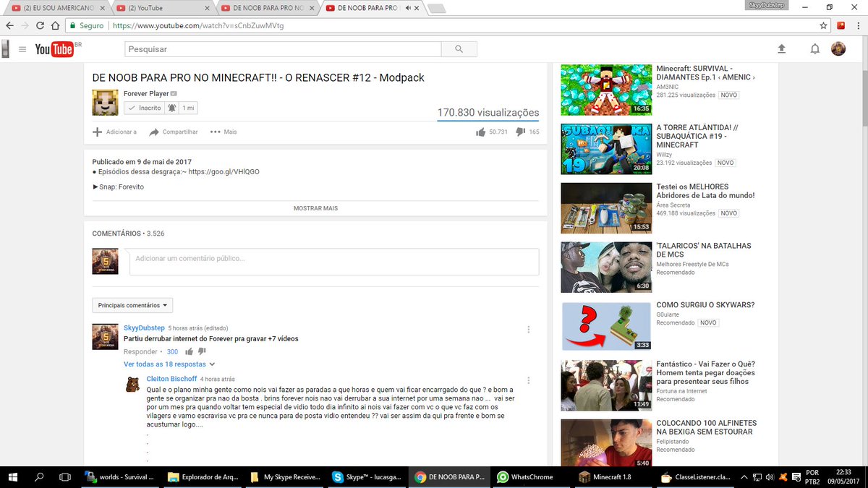
Task: Click the 170.830 visualizações view count
Action: [488, 113]
